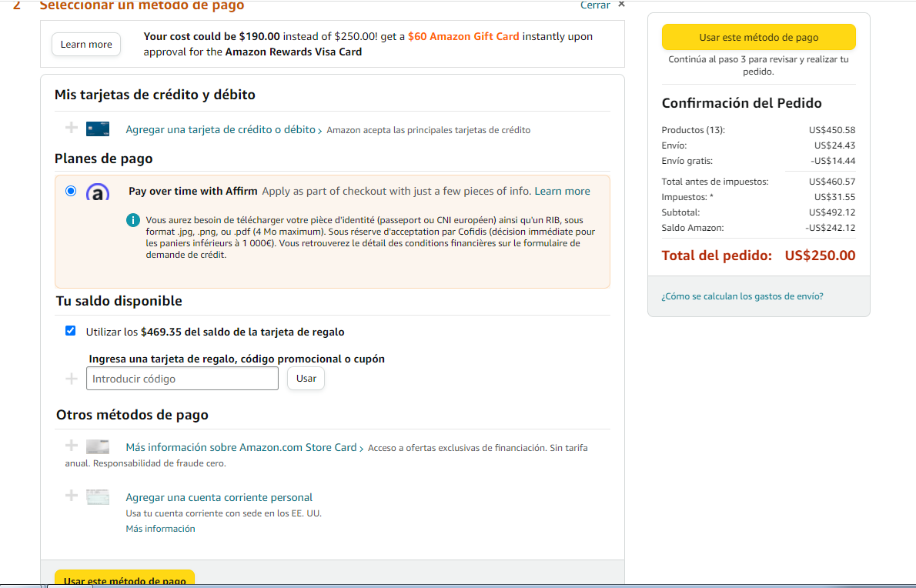This screenshot has width=916, height=588.
Task: Click the check image for checking account
Action: (x=98, y=497)
